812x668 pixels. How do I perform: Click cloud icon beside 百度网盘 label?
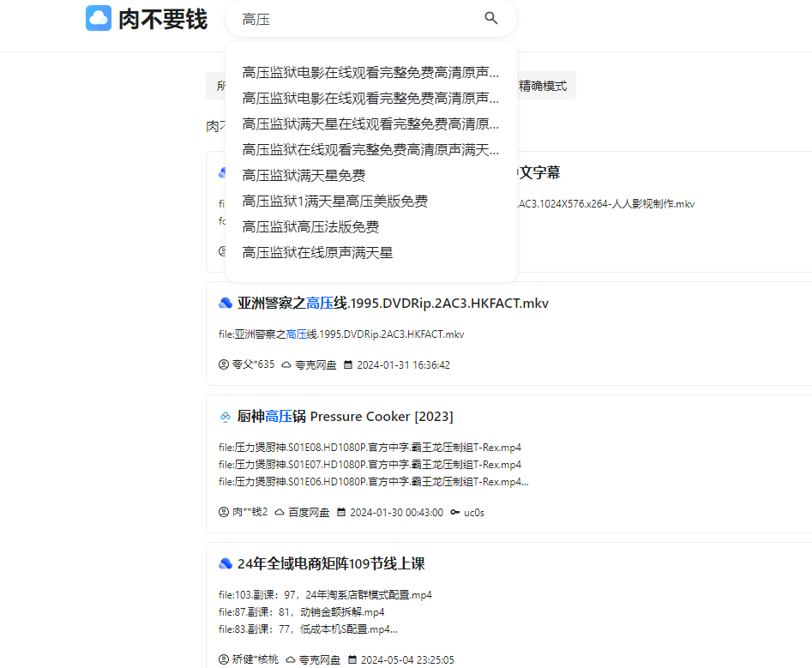[279, 512]
